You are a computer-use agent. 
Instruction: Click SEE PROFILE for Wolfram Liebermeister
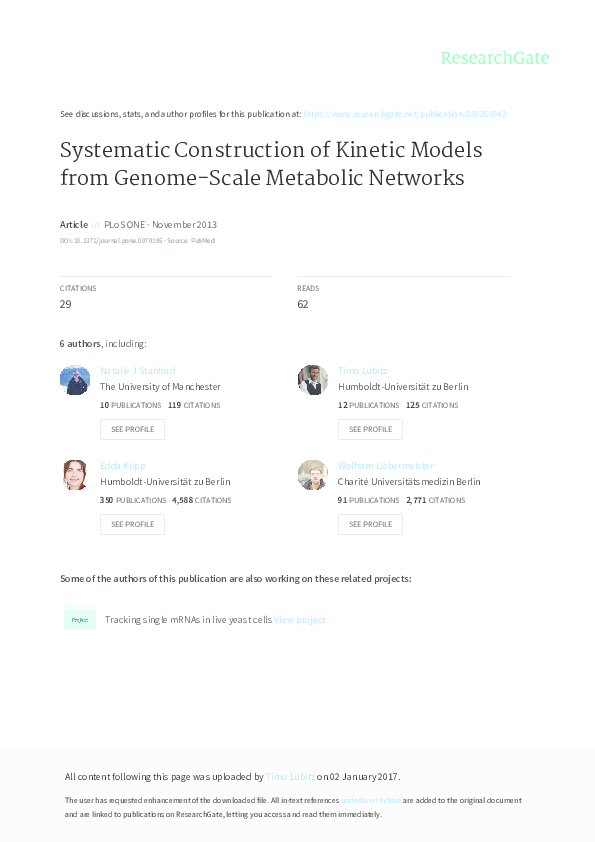370,524
